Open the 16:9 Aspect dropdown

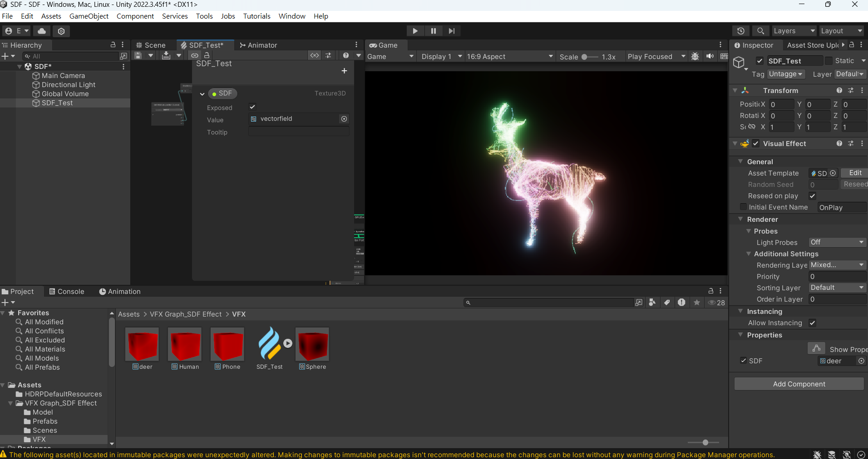509,56
